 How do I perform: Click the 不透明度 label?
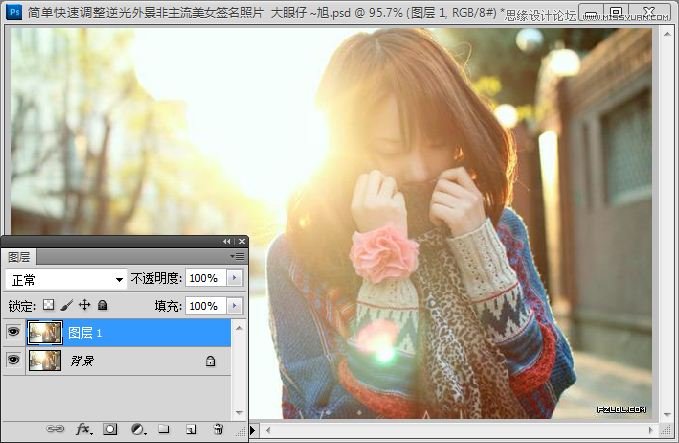click(156, 278)
